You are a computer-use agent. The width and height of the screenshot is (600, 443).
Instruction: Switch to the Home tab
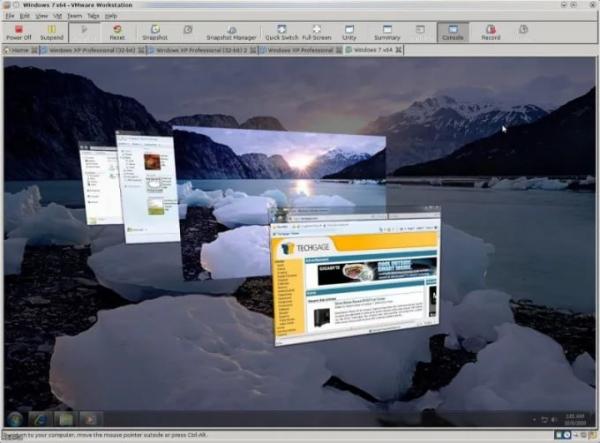(17, 49)
